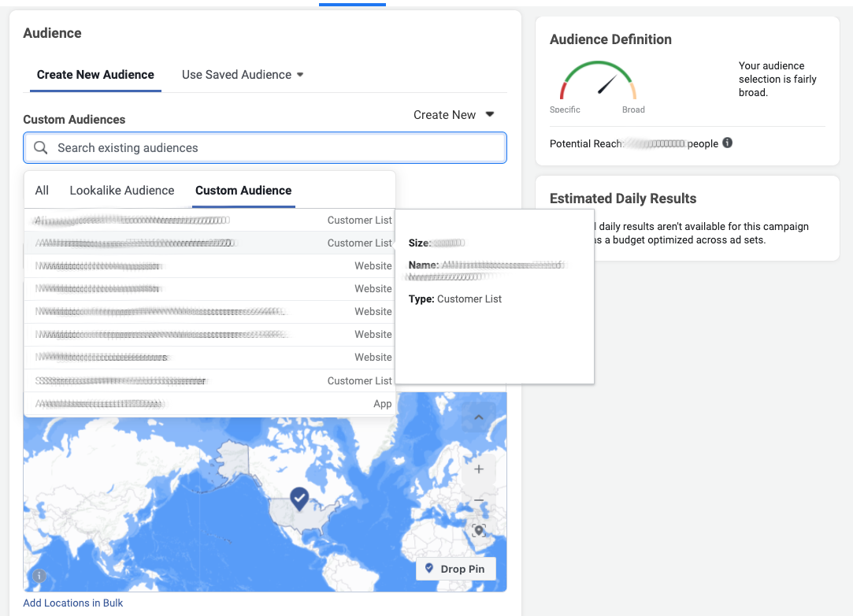Click the map info icon

[39, 576]
